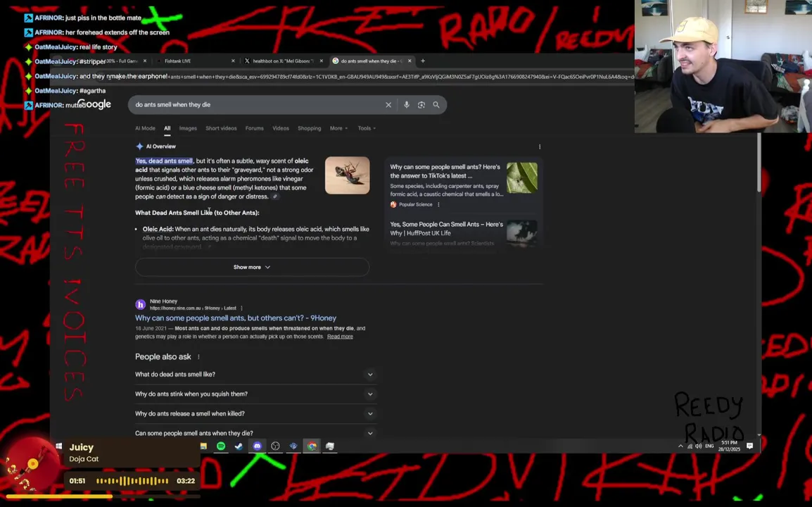Open the More search filters dropdown

(x=338, y=128)
